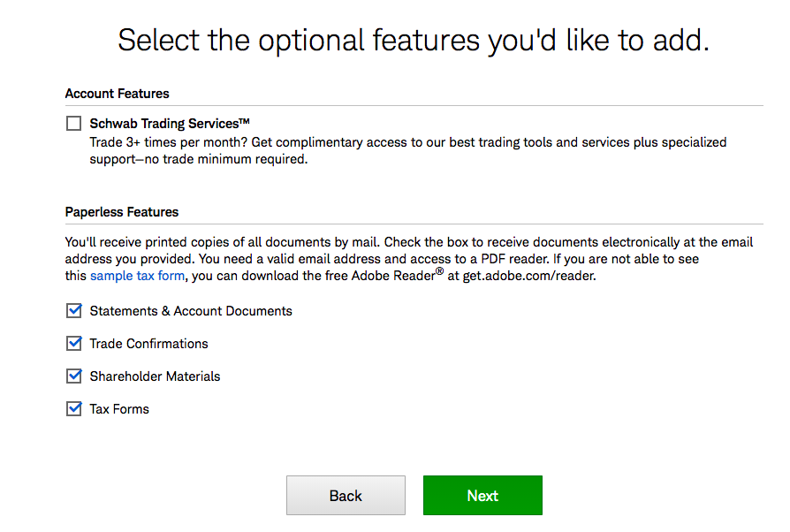Click the Shareholder Materials label text
Viewport: 790px width, 532px height.
tap(155, 376)
